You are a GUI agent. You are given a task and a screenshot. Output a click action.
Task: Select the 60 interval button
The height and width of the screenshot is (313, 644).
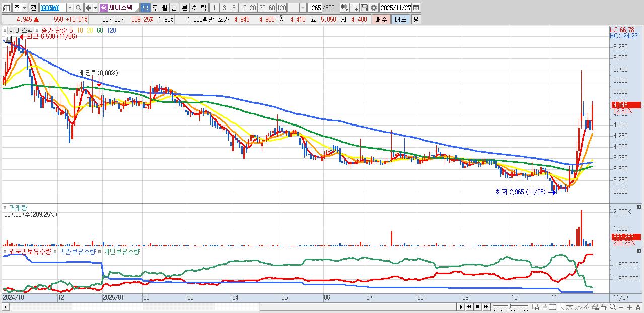pyautogui.click(x=272, y=8)
